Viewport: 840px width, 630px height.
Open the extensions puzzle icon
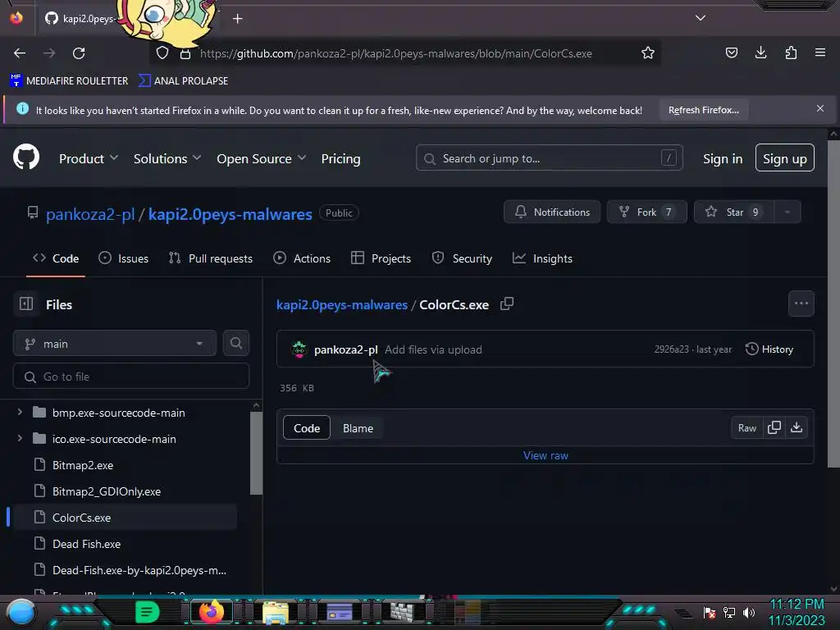791,52
